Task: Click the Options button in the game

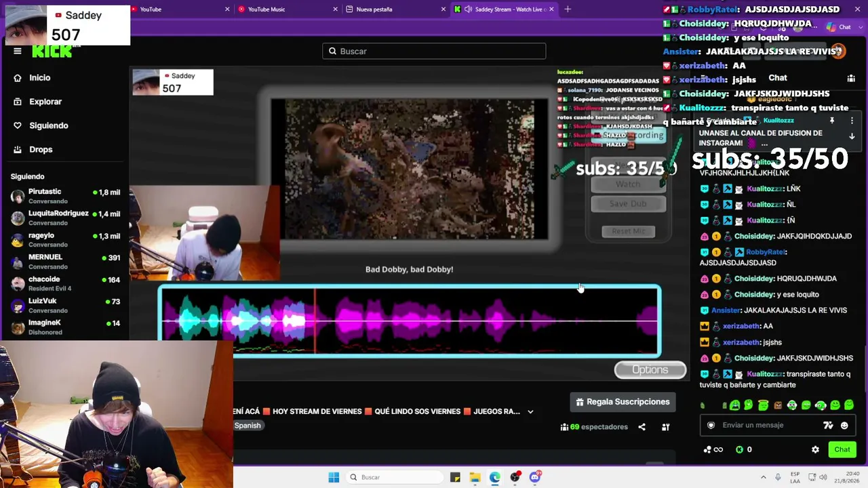Action: [x=650, y=369]
